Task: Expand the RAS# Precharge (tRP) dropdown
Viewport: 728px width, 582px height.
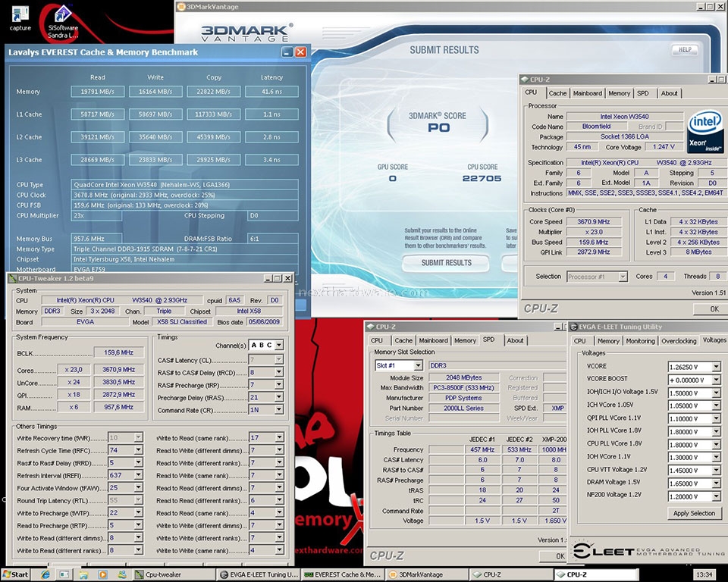Action: coord(279,385)
